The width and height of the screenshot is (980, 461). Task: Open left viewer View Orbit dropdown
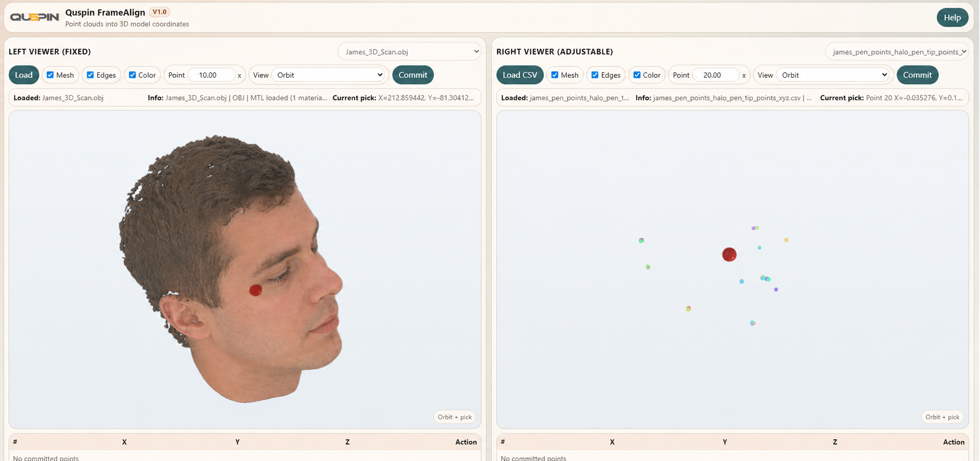(329, 75)
